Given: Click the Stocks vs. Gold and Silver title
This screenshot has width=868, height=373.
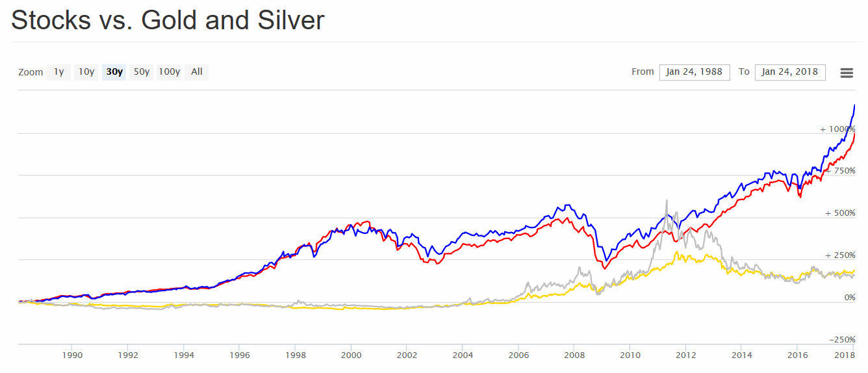Looking at the screenshot, I should (x=168, y=21).
